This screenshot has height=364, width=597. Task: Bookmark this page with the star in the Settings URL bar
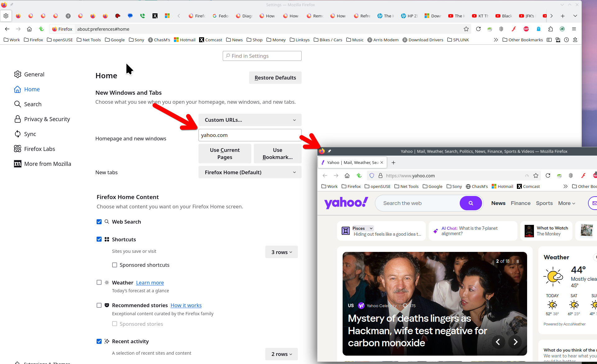click(466, 29)
